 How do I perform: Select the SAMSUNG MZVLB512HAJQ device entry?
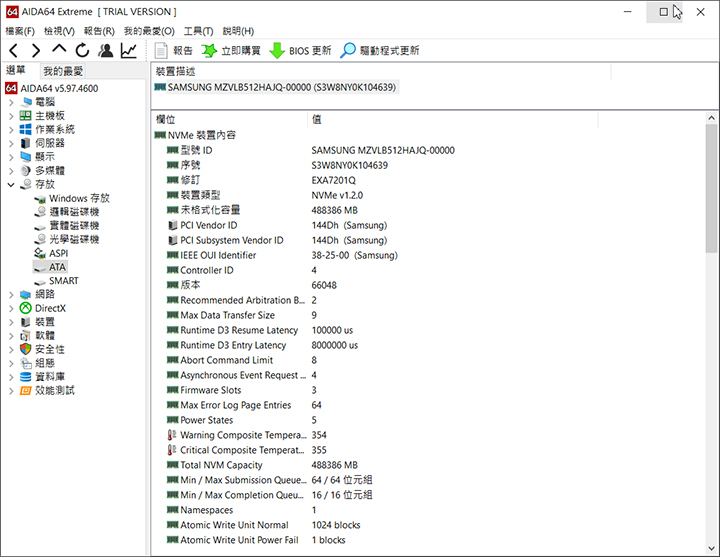pyautogui.click(x=276, y=87)
